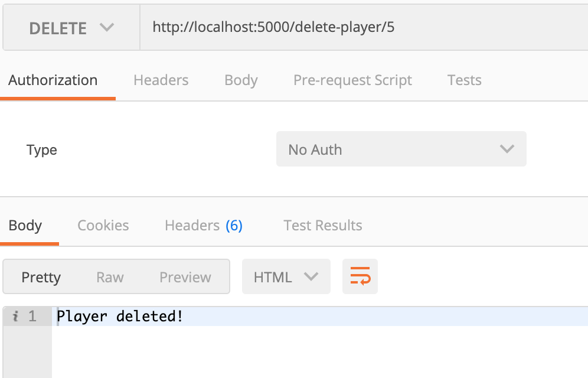
Task: Go to the Pre-request Script tab
Action: pos(352,80)
